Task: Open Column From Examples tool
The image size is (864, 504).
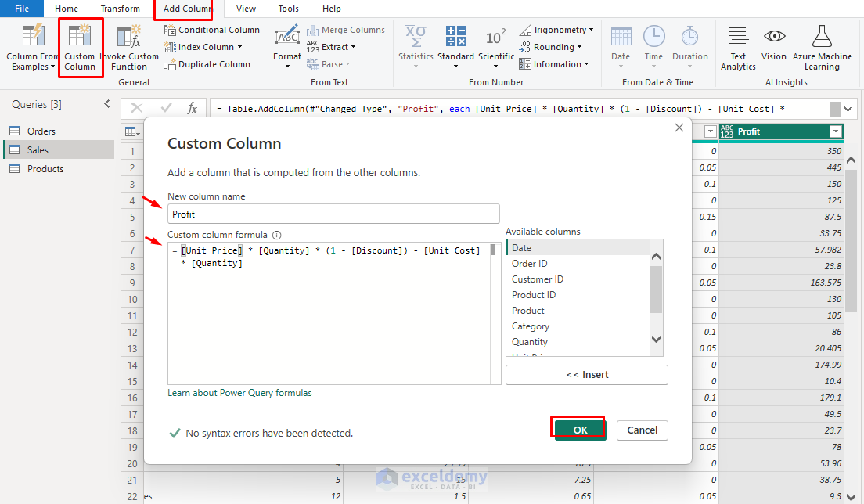Action: point(32,48)
